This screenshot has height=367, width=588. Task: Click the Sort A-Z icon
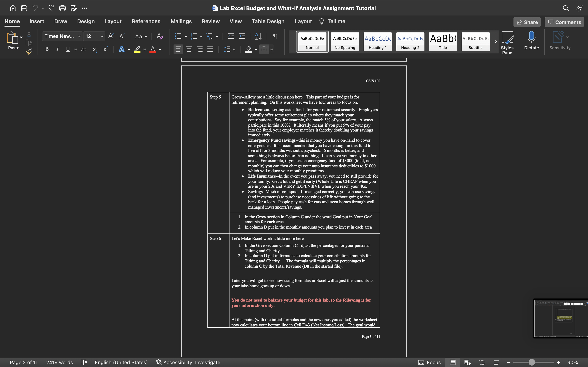pyautogui.click(x=258, y=36)
